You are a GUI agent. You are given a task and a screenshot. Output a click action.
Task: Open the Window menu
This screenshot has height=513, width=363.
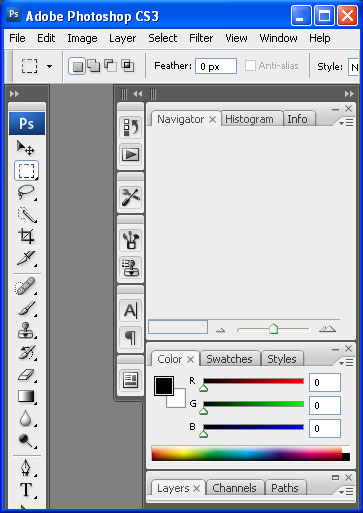tap(278, 38)
